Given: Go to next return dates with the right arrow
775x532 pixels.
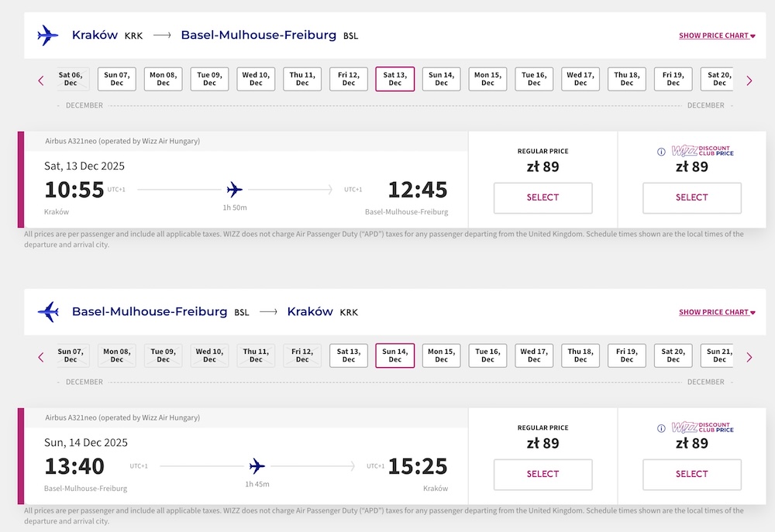Looking at the screenshot, I should (x=749, y=357).
